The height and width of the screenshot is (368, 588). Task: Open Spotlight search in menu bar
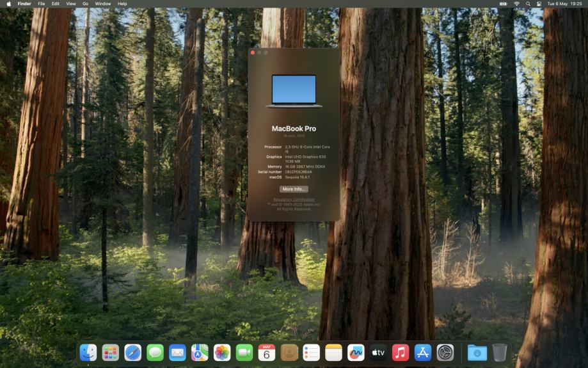[528, 4]
